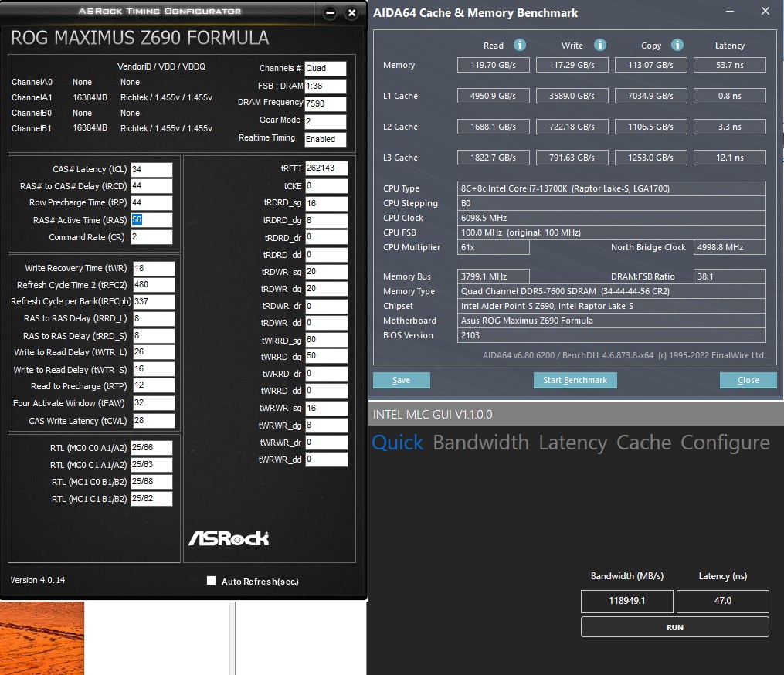This screenshot has height=675, width=784.
Task: Click the CPU Type field in AIDA64
Action: tap(612, 188)
